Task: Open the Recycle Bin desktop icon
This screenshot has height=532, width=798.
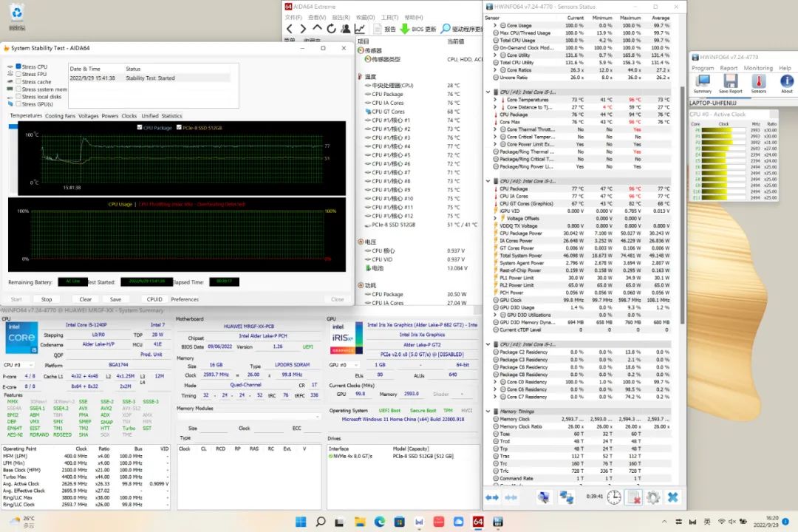Action: click(x=17, y=17)
